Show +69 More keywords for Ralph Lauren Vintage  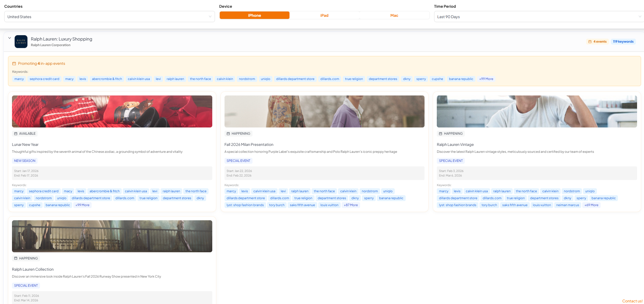pyautogui.click(x=591, y=205)
